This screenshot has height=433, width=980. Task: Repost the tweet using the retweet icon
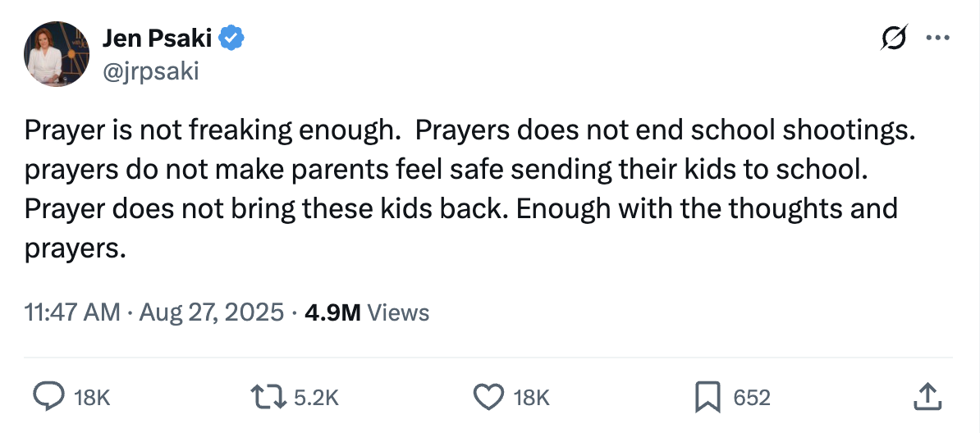coord(268,398)
